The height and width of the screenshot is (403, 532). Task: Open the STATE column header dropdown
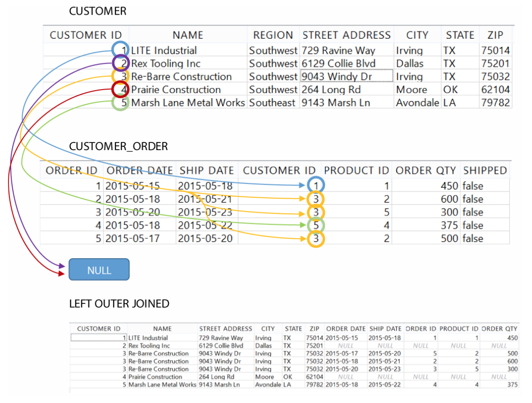pyautogui.click(x=460, y=34)
